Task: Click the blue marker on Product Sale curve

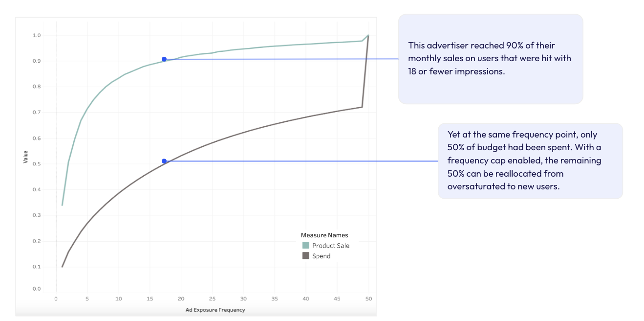Action: [x=164, y=59]
